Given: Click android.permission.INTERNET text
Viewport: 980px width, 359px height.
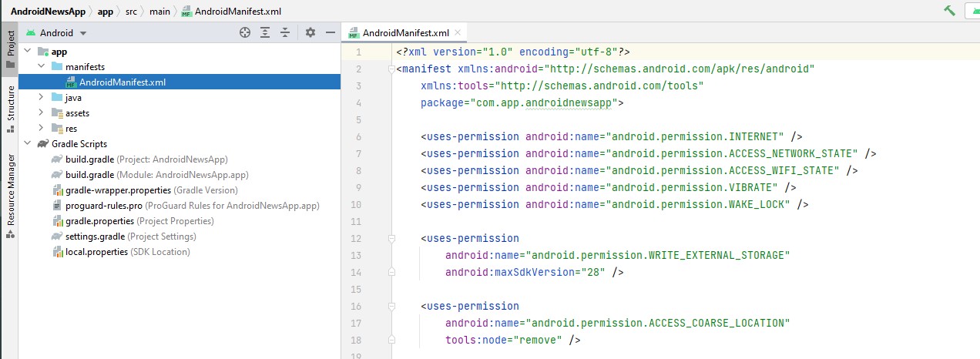Looking at the screenshot, I should (694, 136).
